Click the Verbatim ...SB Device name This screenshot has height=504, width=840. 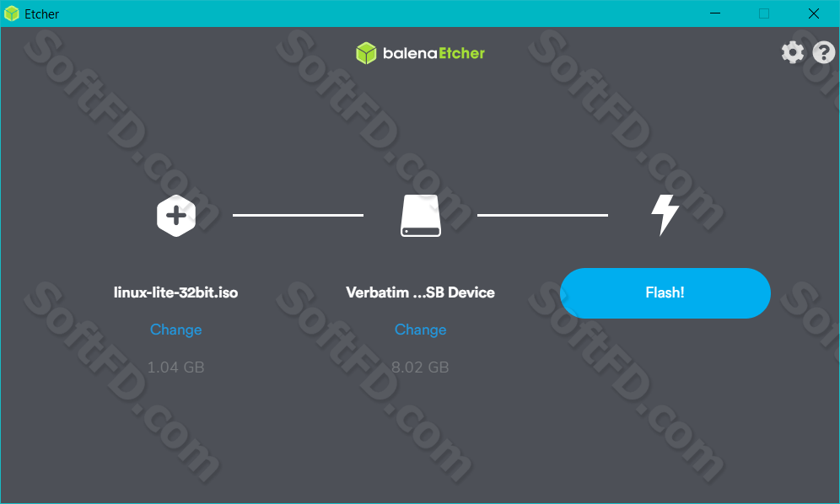click(421, 292)
